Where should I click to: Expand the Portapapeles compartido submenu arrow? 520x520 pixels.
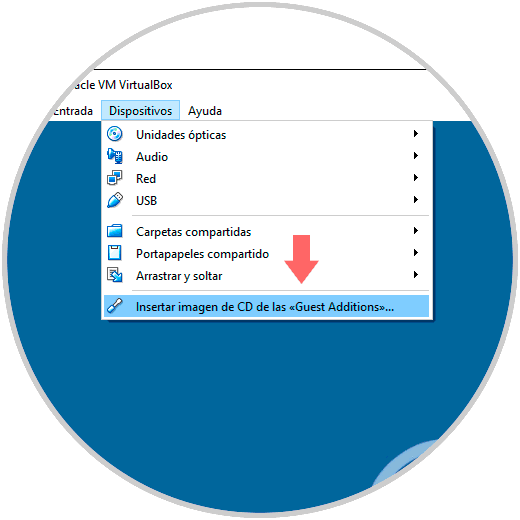point(415,253)
